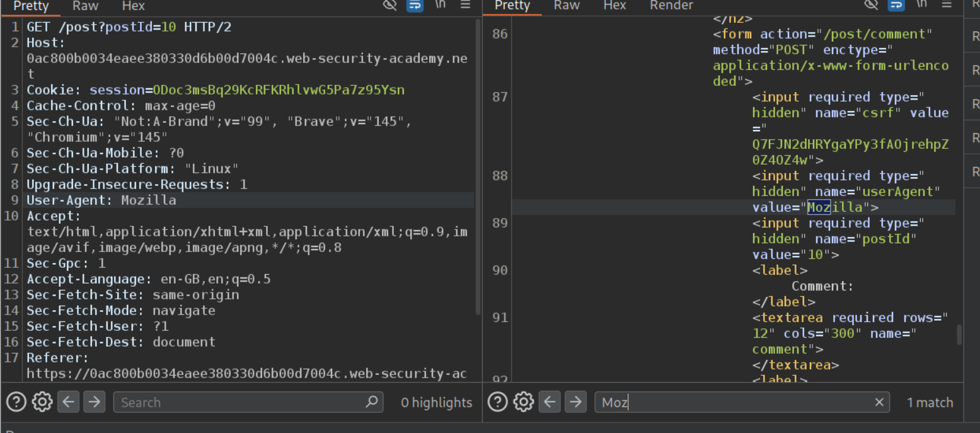Switch request view to Raw tab
980x433 pixels.
click(x=85, y=6)
